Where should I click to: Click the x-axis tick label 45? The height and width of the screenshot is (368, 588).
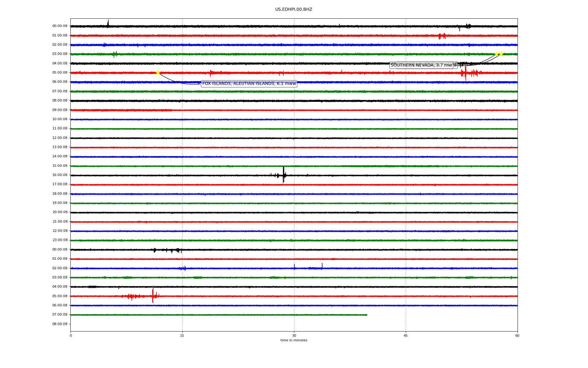pos(406,335)
